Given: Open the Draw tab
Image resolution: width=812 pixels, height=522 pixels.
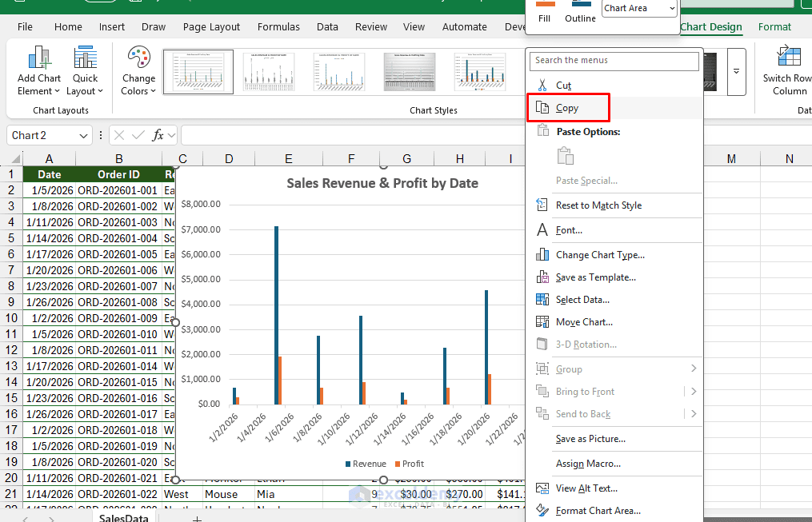Looking at the screenshot, I should click(154, 27).
